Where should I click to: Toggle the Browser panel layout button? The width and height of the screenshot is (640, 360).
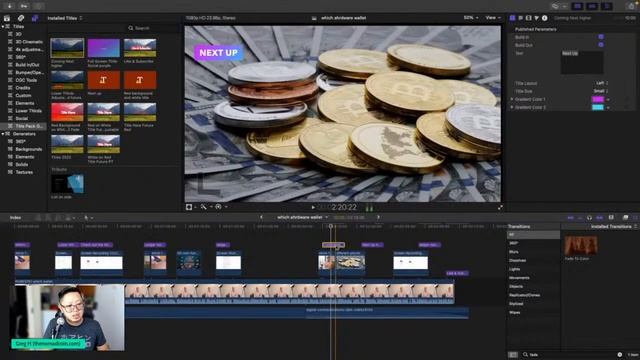577,6
